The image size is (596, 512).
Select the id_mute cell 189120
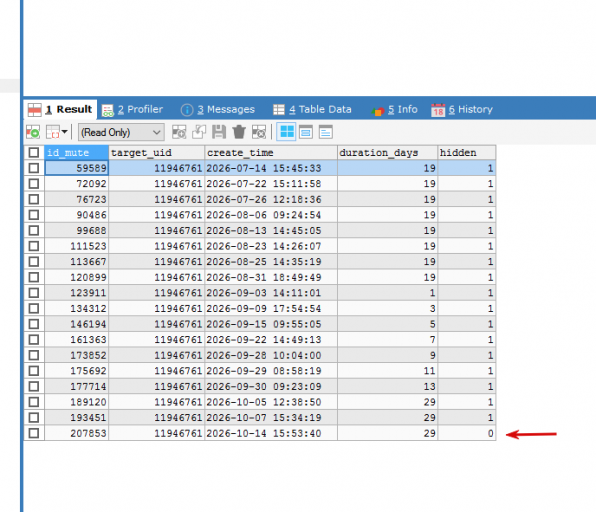pos(76,402)
